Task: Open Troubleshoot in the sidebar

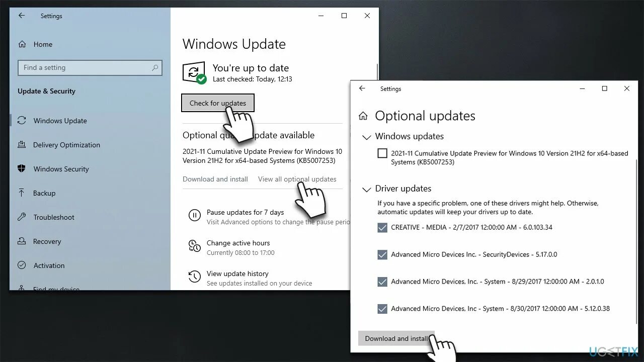Action: pyautogui.click(x=54, y=217)
